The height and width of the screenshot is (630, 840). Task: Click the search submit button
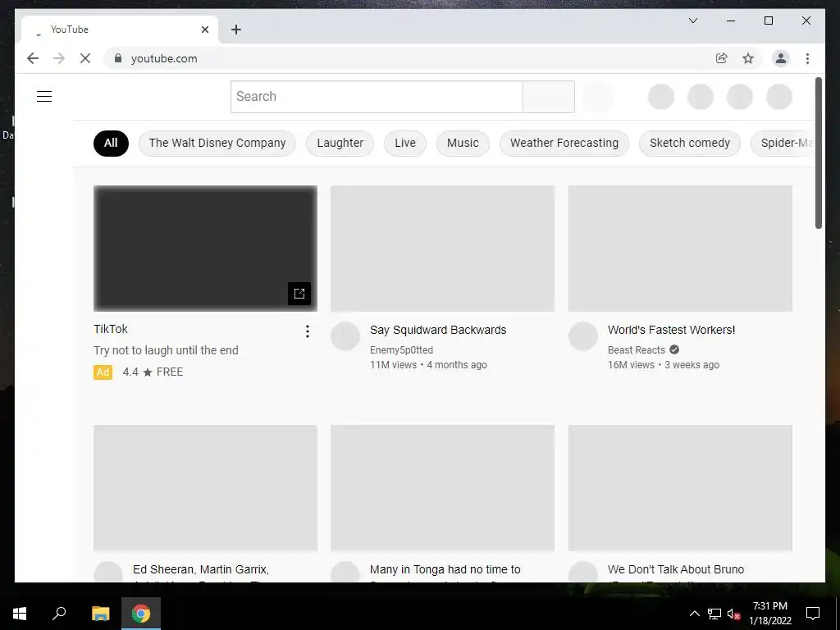tap(549, 97)
